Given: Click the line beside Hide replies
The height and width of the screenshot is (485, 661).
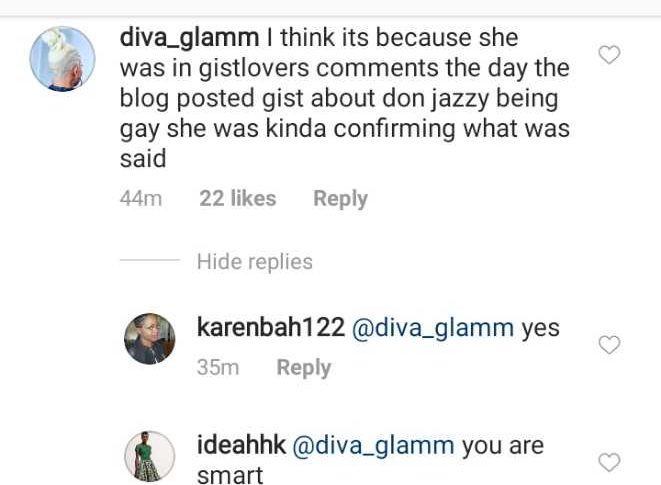Looking at the screenshot, I should pos(150,260).
